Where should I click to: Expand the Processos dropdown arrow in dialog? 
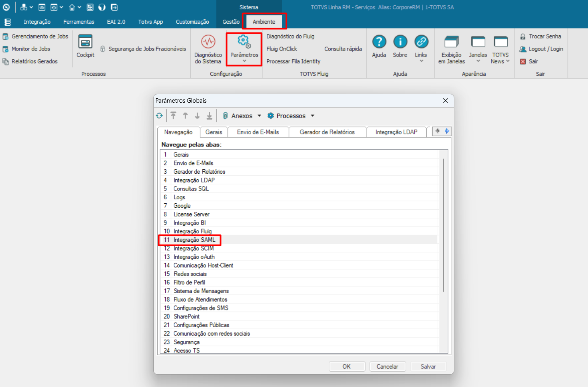click(312, 115)
